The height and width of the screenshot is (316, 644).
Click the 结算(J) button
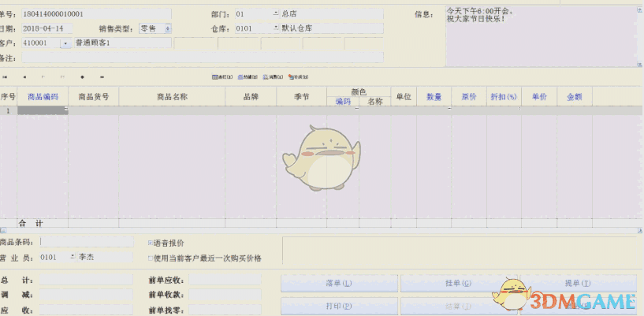(459, 307)
